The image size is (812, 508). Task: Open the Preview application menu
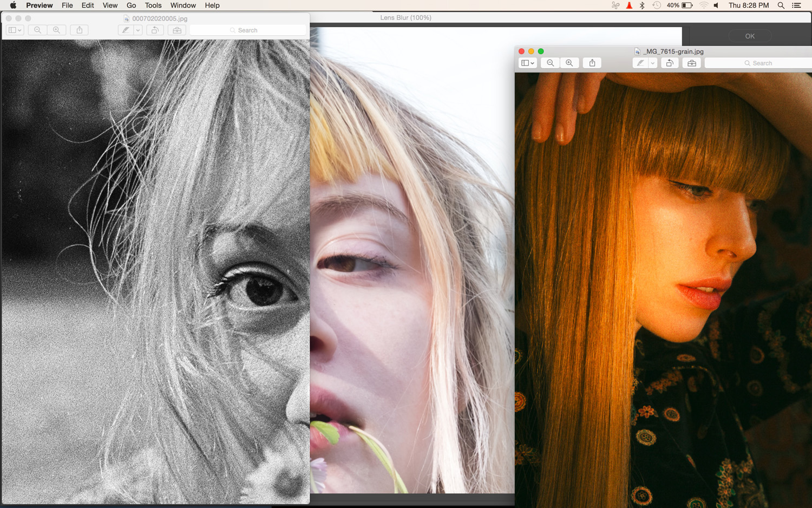[40, 5]
